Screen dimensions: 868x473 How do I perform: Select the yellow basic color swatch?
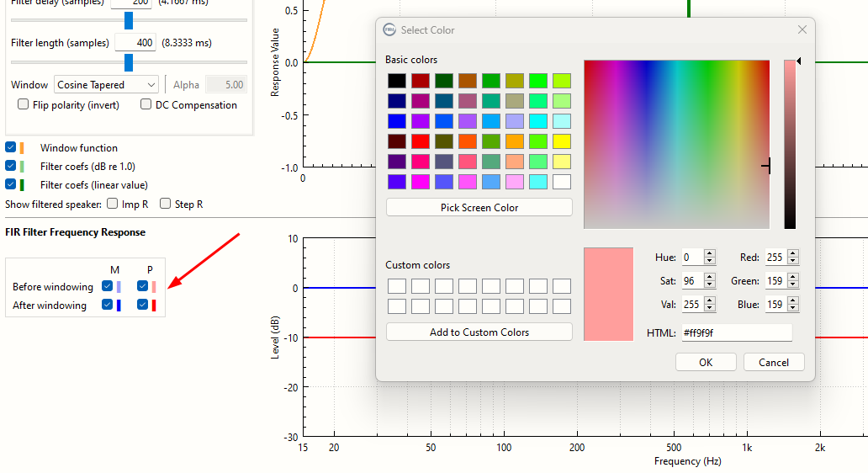(561, 141)
